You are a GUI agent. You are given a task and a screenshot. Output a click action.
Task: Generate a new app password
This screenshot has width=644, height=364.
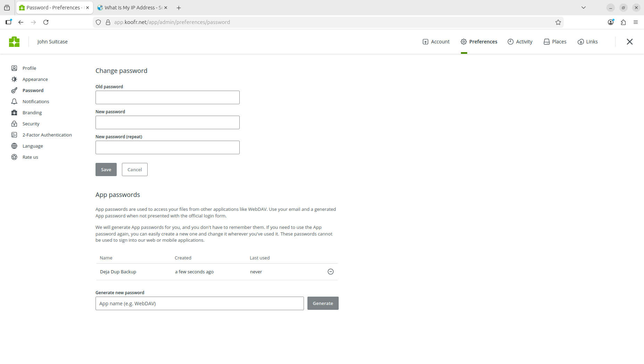click(x=322, y=303)
